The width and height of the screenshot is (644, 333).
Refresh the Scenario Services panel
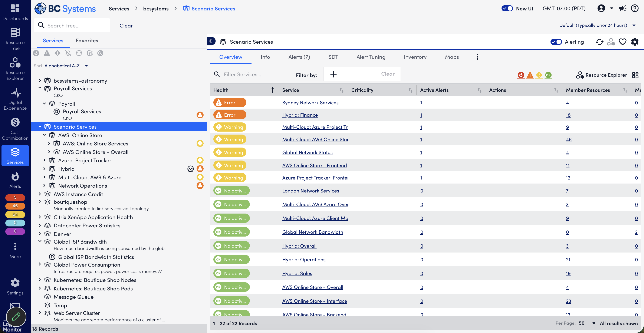(599, 42)
